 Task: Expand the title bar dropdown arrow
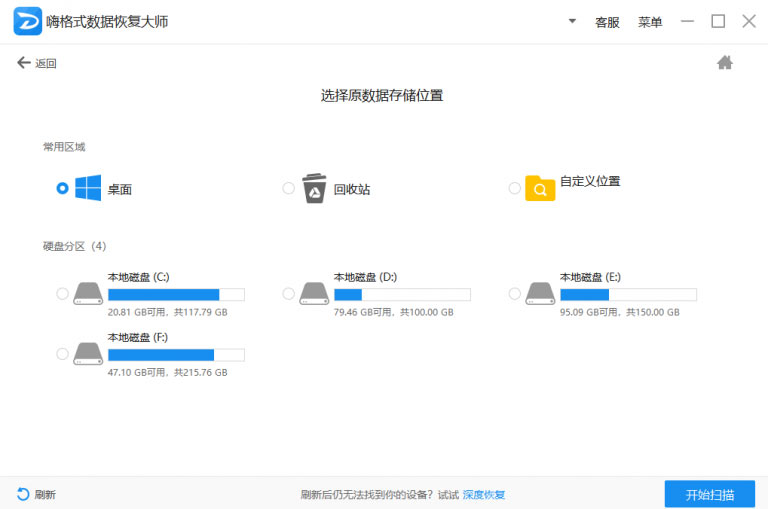(x=572, y=21)
